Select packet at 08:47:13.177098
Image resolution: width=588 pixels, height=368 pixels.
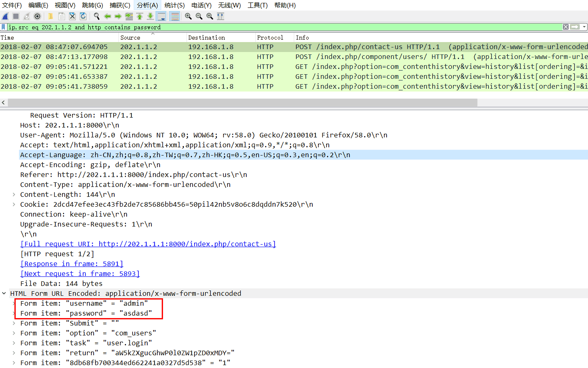pyautogui.click(x=294, y=57)
